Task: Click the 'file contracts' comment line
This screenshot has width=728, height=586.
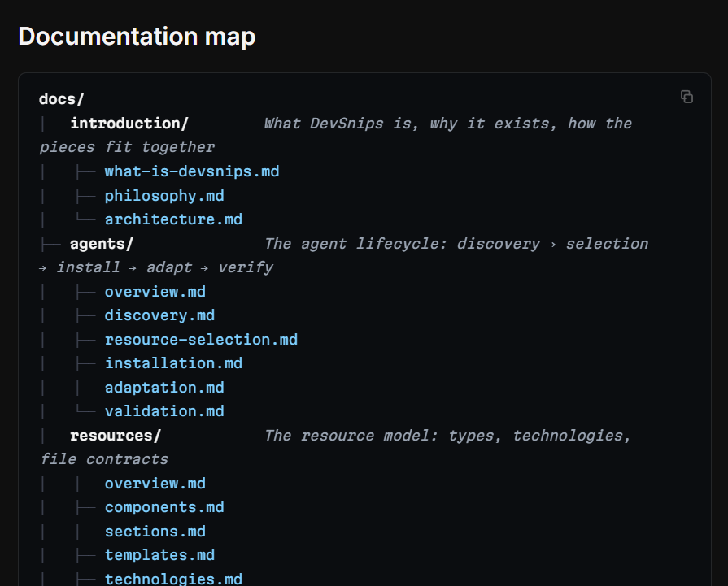Action: pos(104,459)
